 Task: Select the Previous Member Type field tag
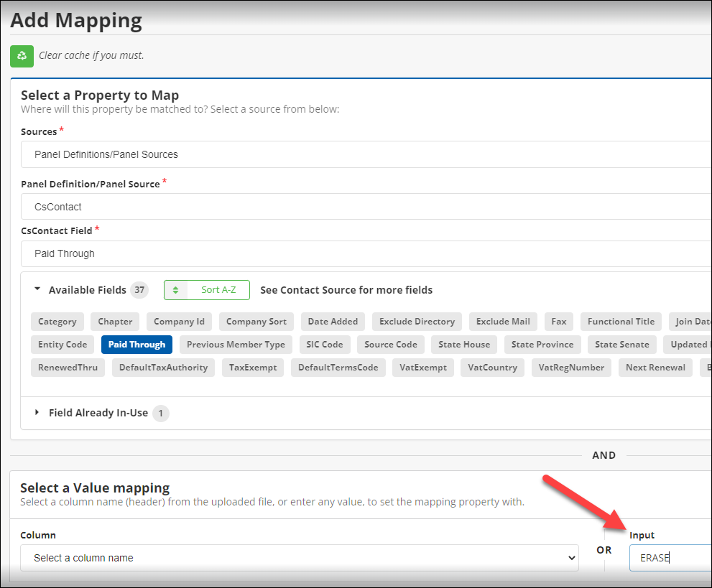click(236, 345)
